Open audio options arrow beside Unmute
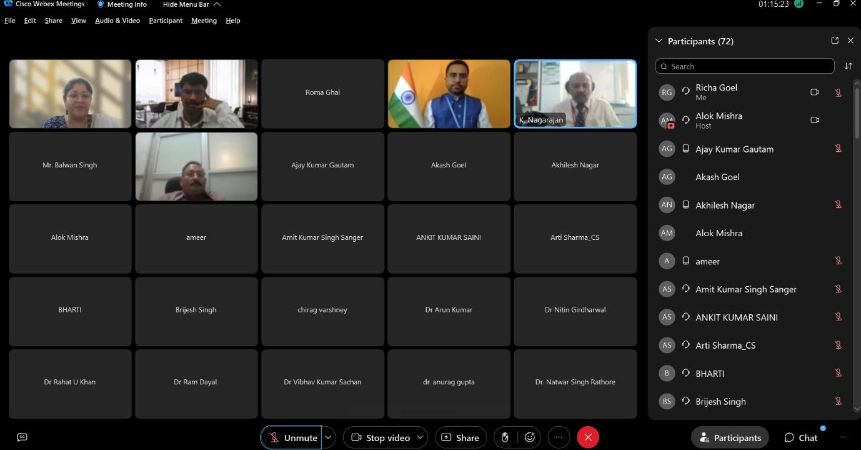861x450 pixels. [328, 437]
